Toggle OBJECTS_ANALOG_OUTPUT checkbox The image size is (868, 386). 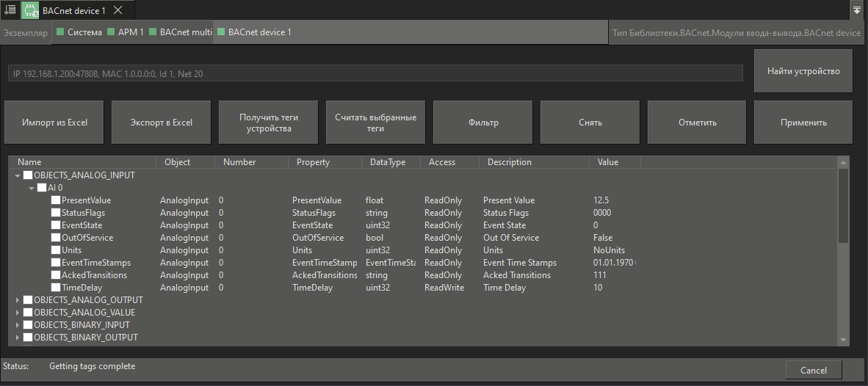tap(28, 299)
